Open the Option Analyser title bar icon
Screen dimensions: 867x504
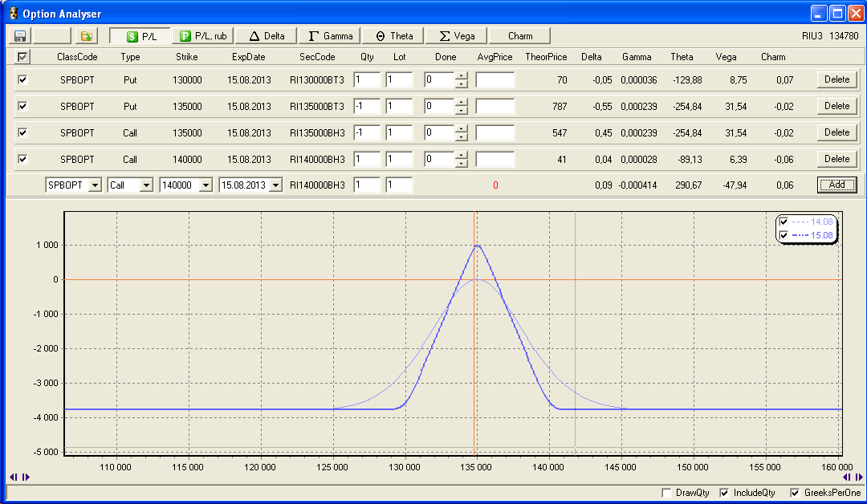pos(12,14)
